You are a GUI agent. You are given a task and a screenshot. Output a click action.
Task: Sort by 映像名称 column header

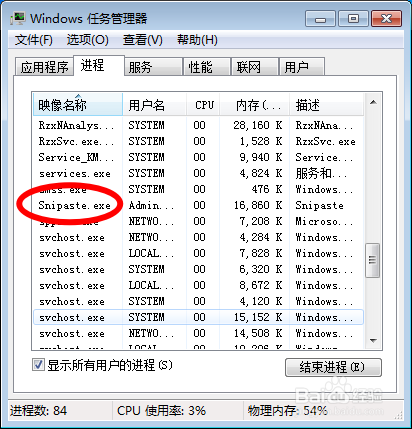coord(78,105)
